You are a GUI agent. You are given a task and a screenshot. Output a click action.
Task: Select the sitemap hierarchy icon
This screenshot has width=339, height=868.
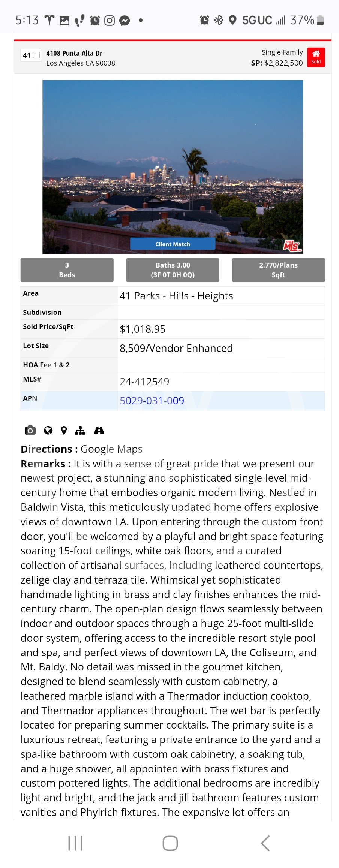point(80,430)
